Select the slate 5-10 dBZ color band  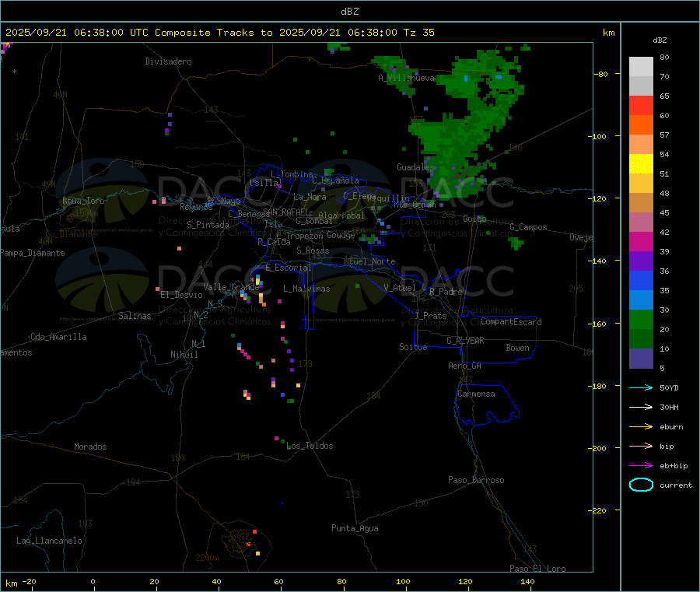click(x=641, y=359)
